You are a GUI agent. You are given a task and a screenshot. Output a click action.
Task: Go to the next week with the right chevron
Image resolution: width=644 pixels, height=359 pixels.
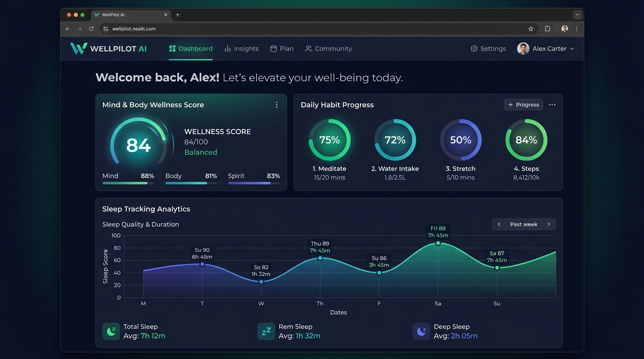549,224
